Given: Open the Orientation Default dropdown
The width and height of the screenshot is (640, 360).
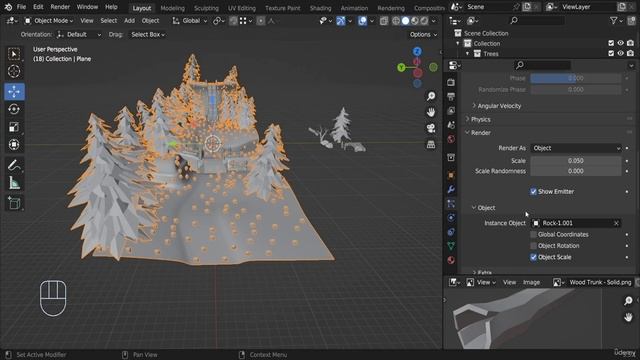Looking at the screenshot, I should click(x=79, y=35).
